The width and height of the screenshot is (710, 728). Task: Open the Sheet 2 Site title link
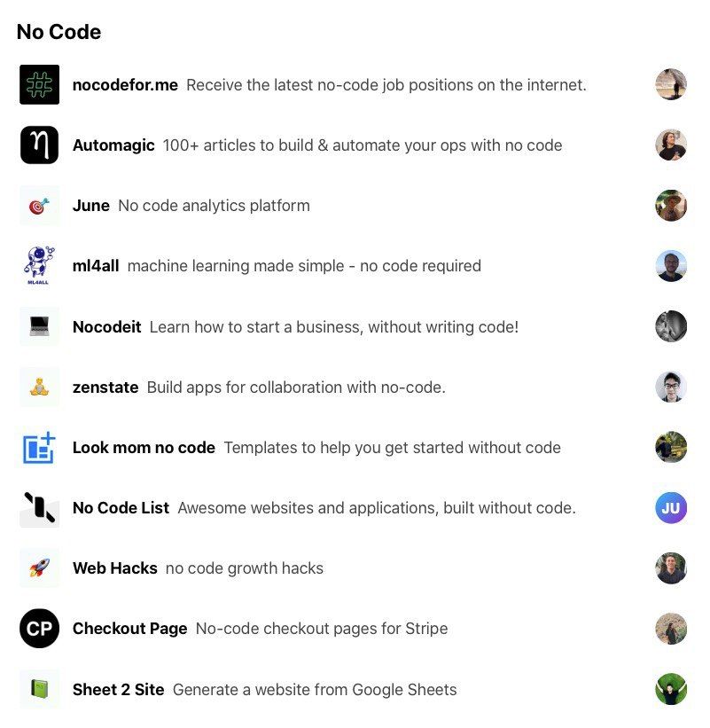point(118,690)
